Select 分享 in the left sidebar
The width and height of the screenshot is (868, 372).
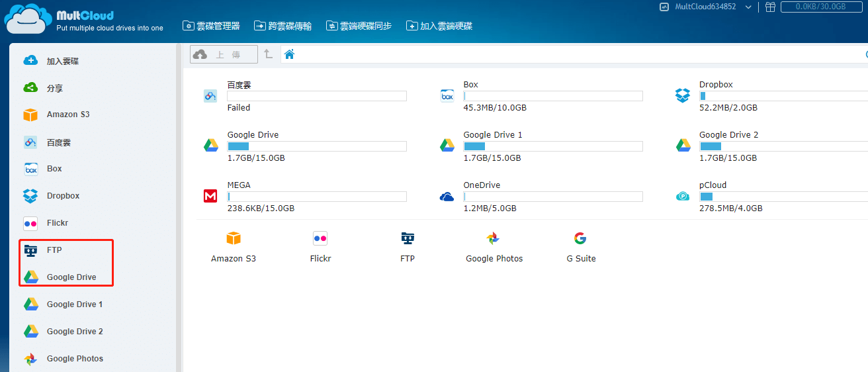54,88
